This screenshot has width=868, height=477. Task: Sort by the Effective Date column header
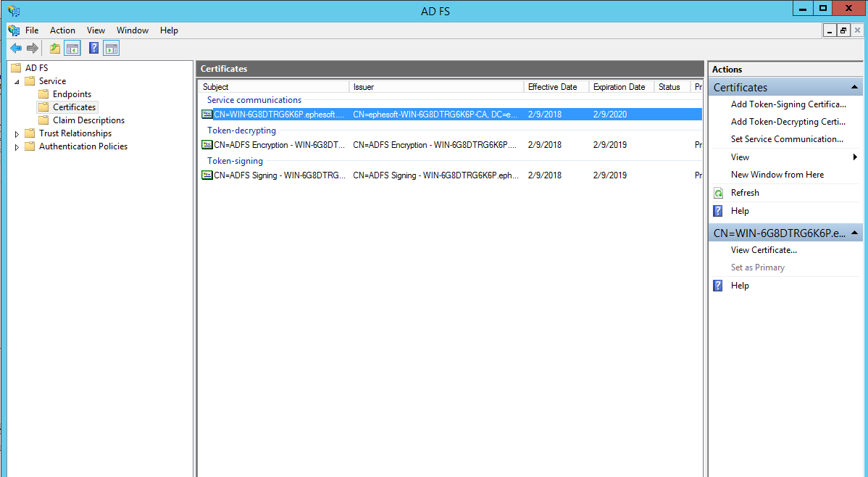[556, 87]
